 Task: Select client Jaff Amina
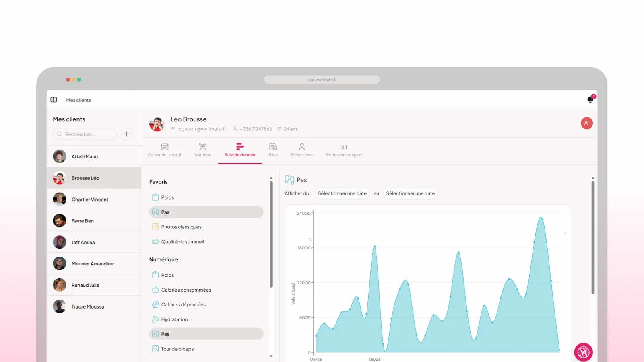(94, 242)
